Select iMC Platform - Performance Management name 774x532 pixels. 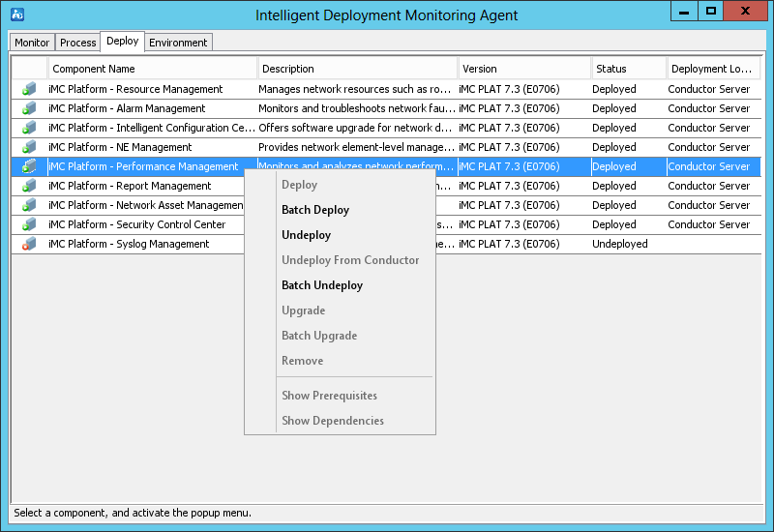tap(143, 166)
